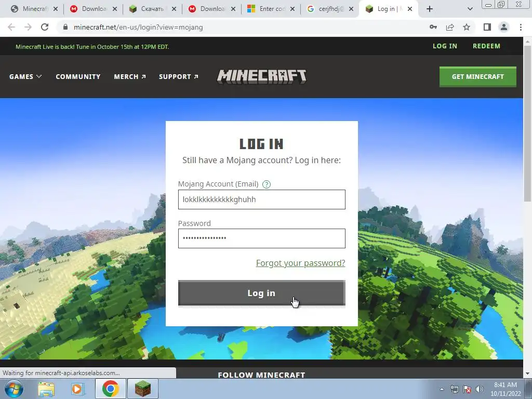Viewport: 532px width, 399px height.
Task: Click the Minecraft logo
Action: 262,76
